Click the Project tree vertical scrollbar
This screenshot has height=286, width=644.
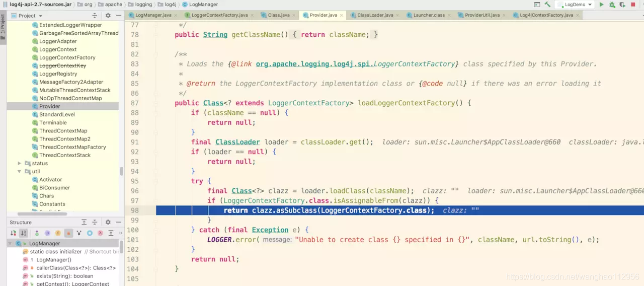(121, 171)
